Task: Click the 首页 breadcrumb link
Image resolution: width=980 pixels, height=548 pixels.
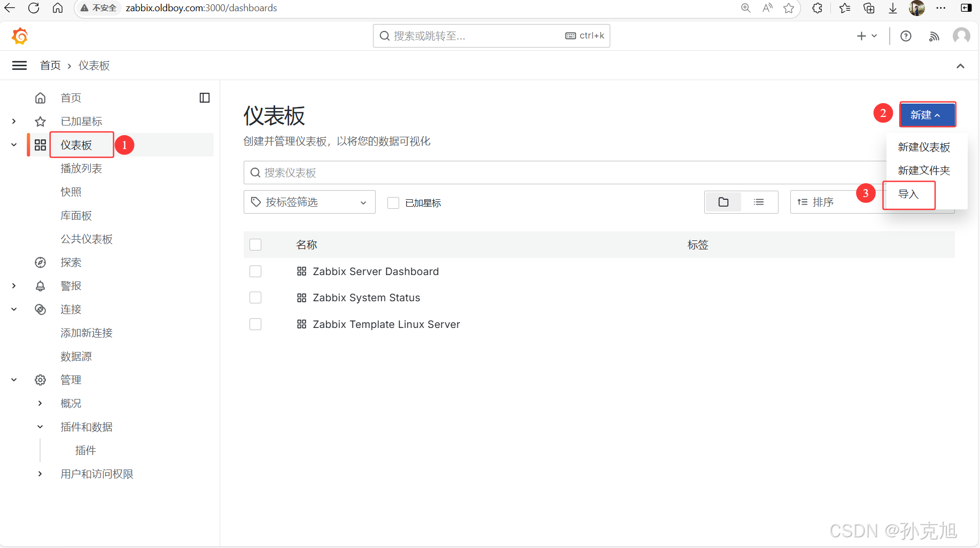Action: (50, 65)
